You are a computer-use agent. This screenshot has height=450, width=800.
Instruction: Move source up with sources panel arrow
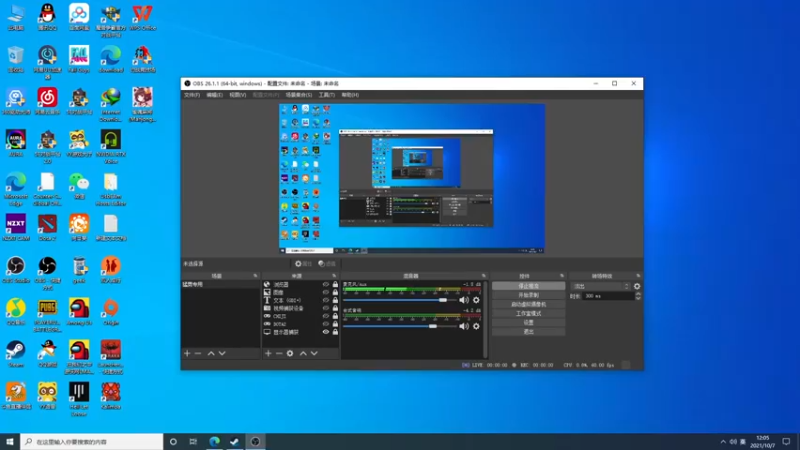(303, 353)
